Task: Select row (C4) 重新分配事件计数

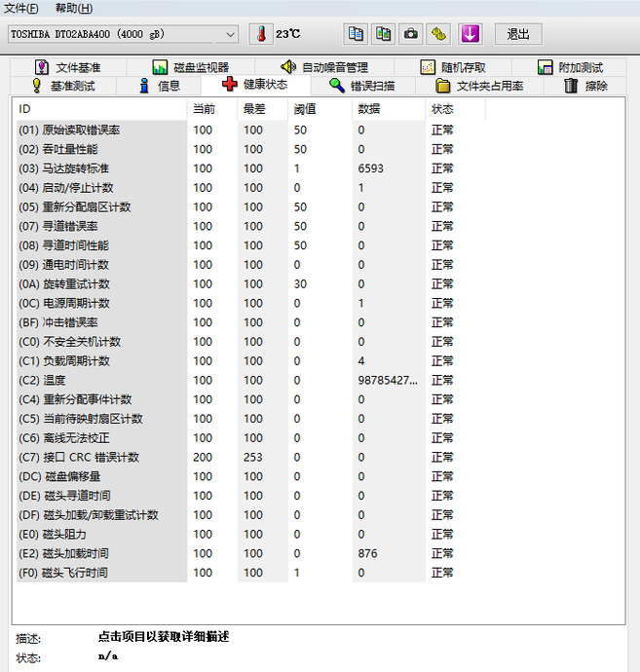Action: click(250, 399)
